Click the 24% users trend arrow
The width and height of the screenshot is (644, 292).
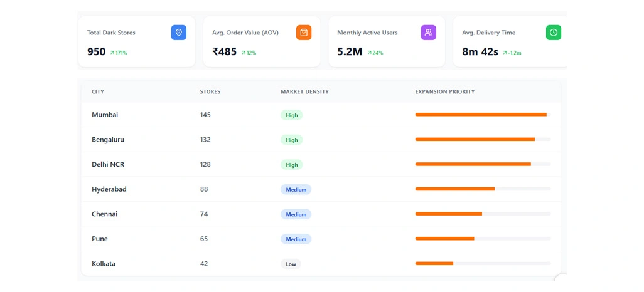click(370, 53)
